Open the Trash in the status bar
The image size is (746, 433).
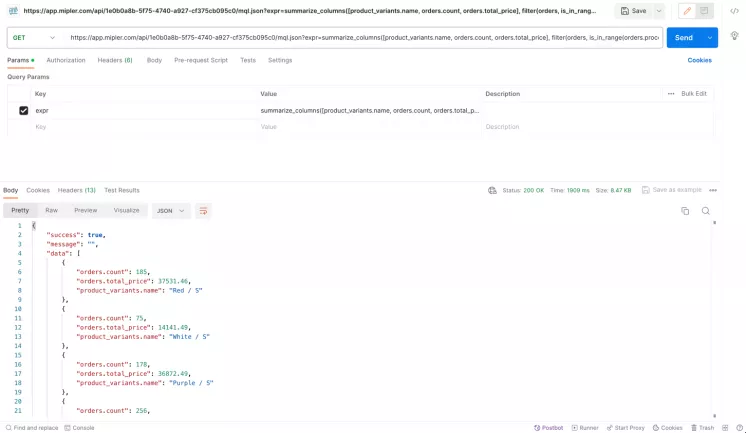coord(703,428)
